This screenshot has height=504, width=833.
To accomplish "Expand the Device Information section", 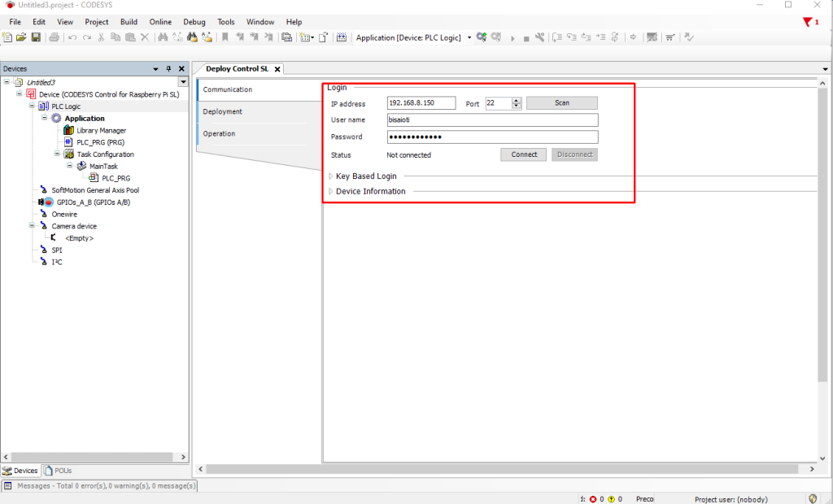I will [331, 192].
